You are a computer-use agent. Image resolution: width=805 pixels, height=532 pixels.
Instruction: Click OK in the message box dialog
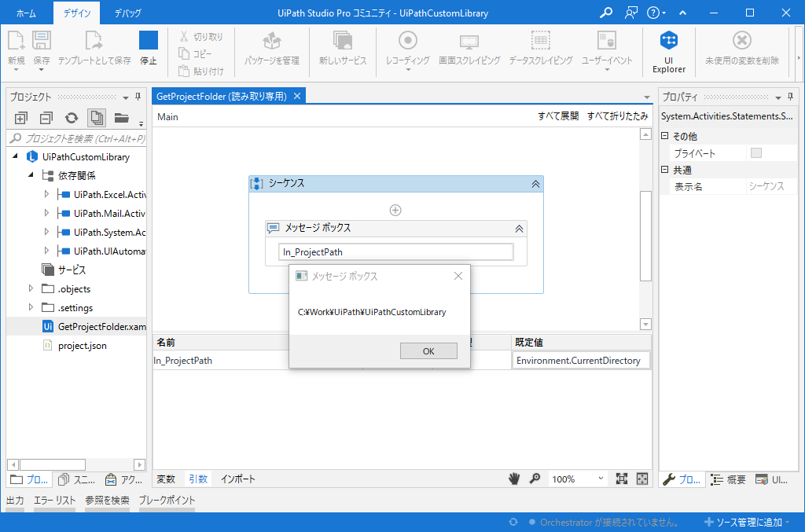coord(428,351)
